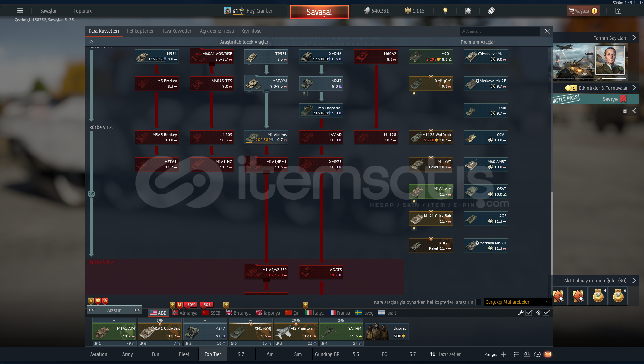Open the mail envelope icon

pos(548,354)
